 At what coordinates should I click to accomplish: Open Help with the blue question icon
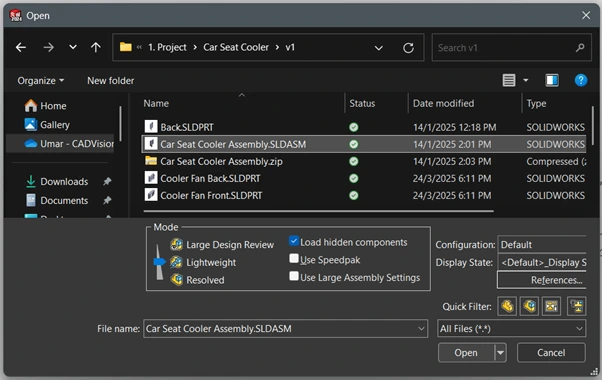tap(581, 80)
